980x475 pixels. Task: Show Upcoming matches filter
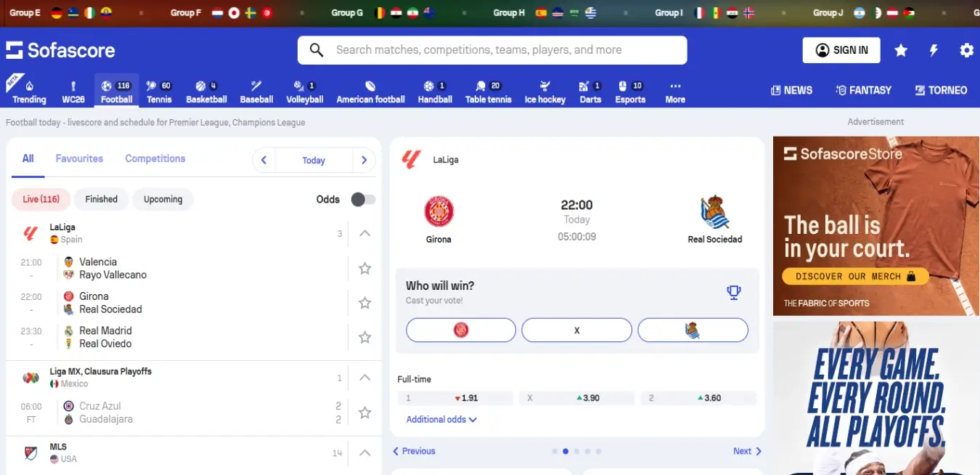(163, 199)
